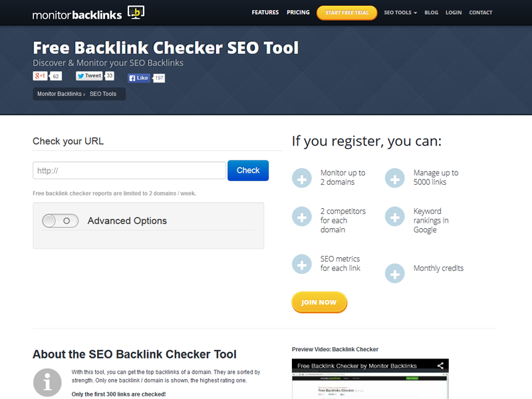Screen dimensions: 532x399
Task: Click the http:// URL input field
Action: 129,170
